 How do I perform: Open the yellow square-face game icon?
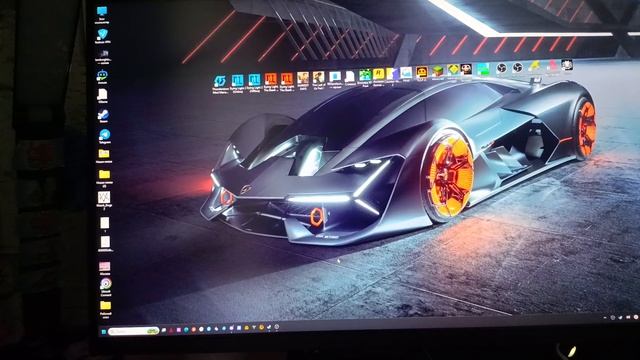[422, 72]
